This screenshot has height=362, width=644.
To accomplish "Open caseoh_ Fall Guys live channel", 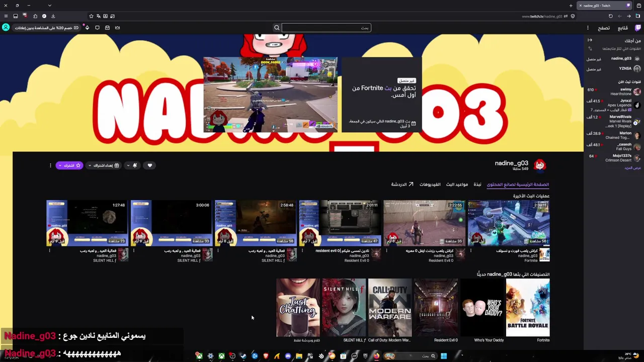I will (x=614, y=146).
